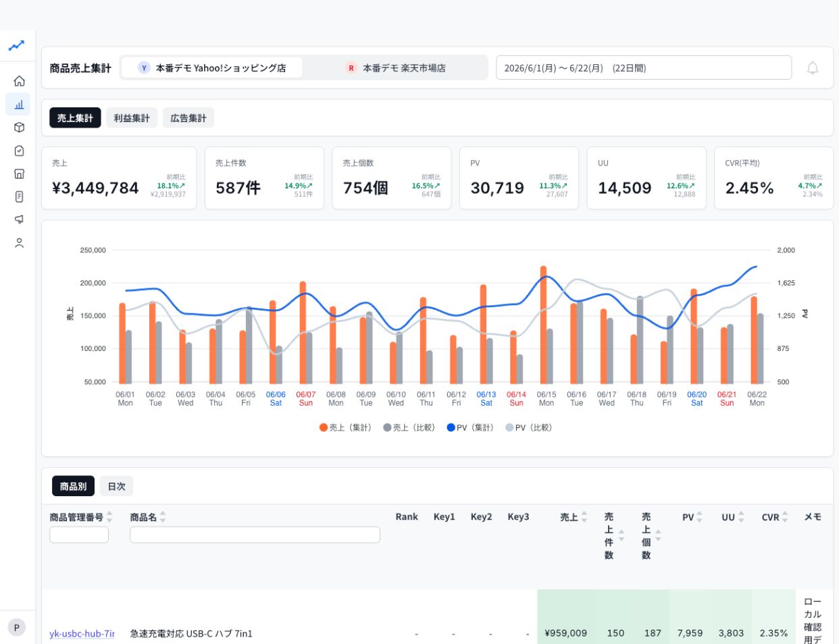Open the box products sidebar icon
839x644 pixels.
[19, 127]
